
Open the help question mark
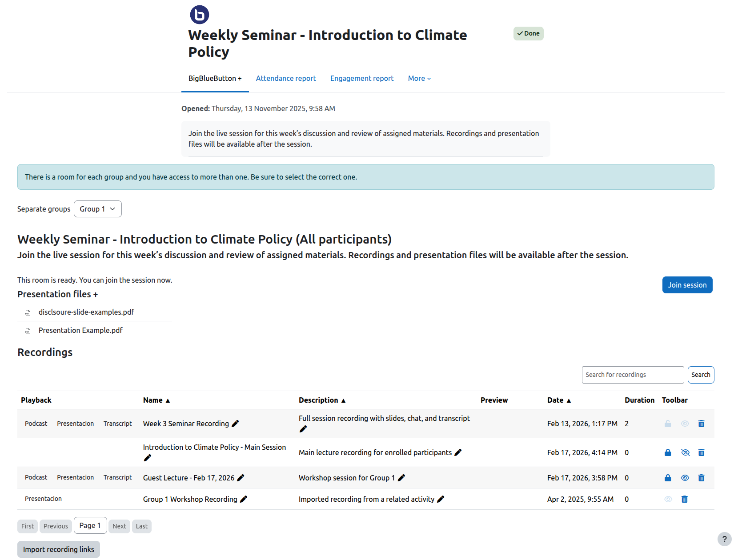coord(724,539)
